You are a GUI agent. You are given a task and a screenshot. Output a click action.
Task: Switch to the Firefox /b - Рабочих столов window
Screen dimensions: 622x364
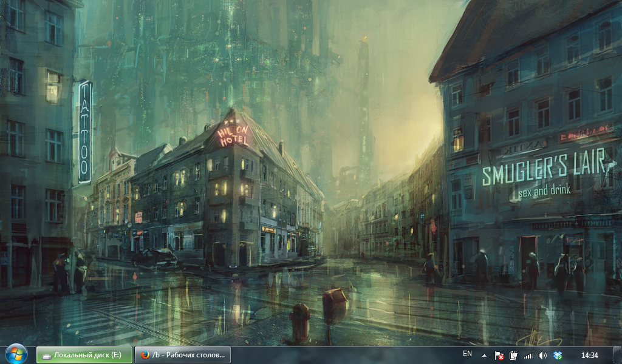point(183,355)
